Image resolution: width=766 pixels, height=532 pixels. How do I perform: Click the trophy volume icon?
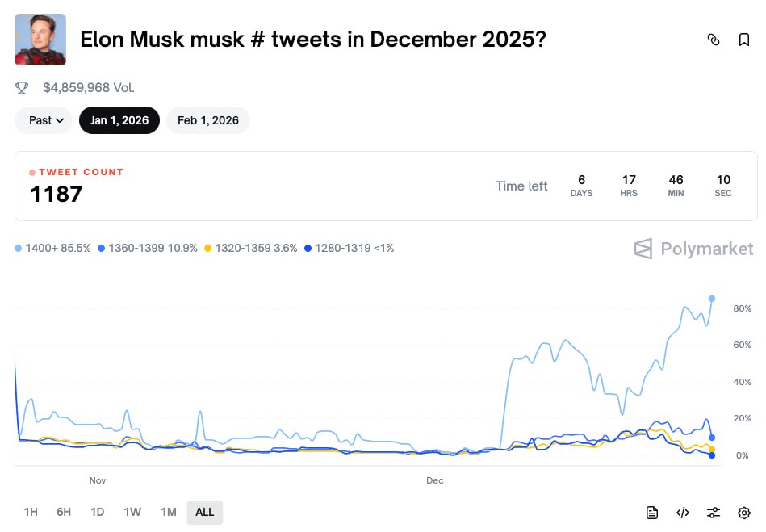[23, 87]
